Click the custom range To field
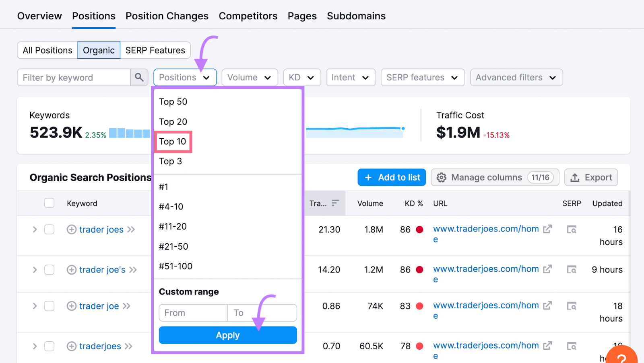 (x=262, y=313)
